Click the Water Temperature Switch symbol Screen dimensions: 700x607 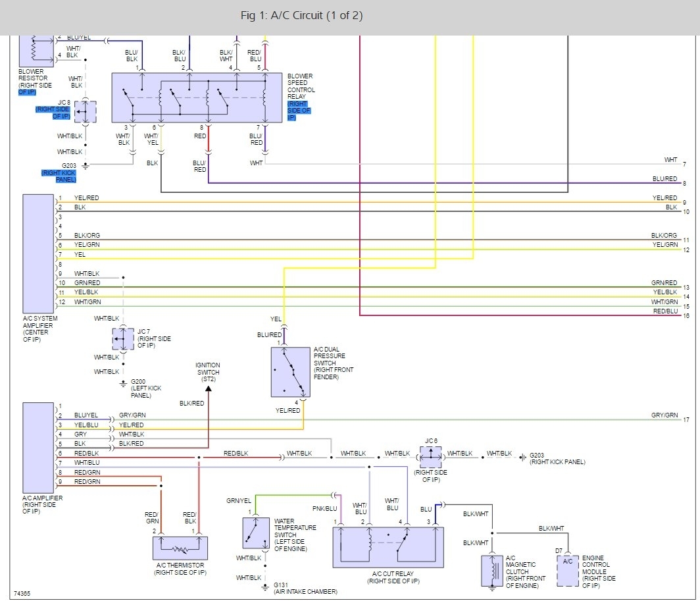click(255, 532)
